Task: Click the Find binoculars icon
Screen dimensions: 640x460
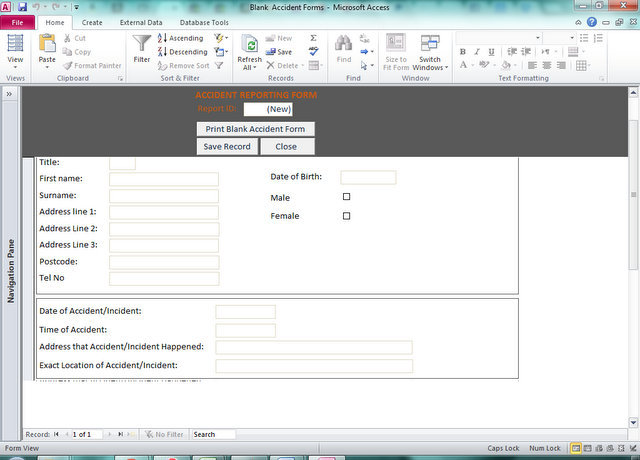Action: pos(344,44)
